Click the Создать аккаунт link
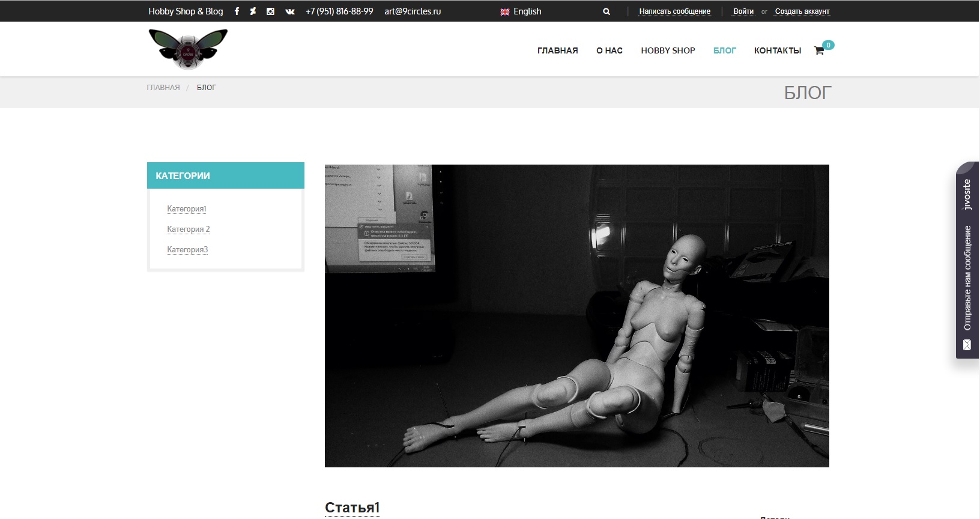The image size is (980, 519). (x=802, y=11)
